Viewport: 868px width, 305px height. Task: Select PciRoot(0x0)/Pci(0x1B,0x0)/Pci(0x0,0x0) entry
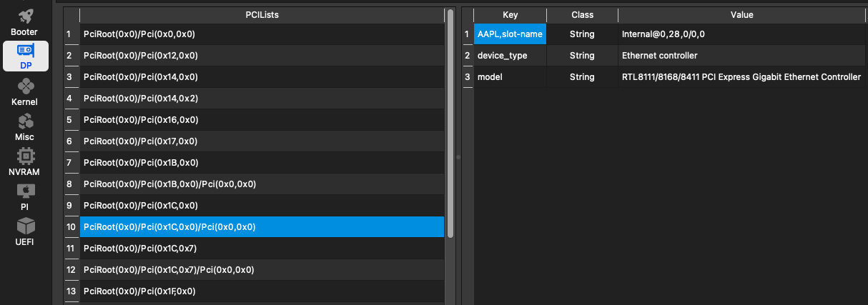click(x=262, y=184)
